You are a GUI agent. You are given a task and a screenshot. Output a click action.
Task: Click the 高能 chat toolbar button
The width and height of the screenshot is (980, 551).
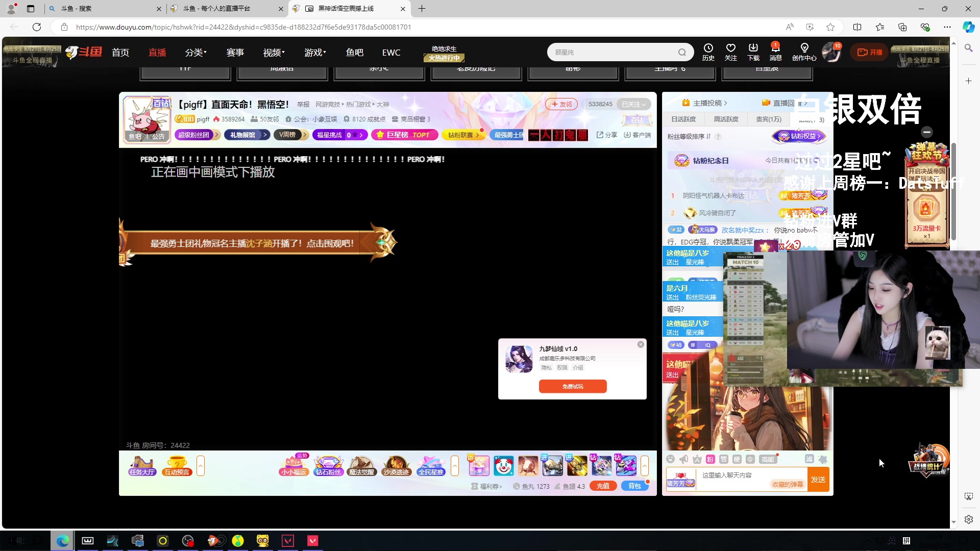pyautogui.click(x=768, y=459)
